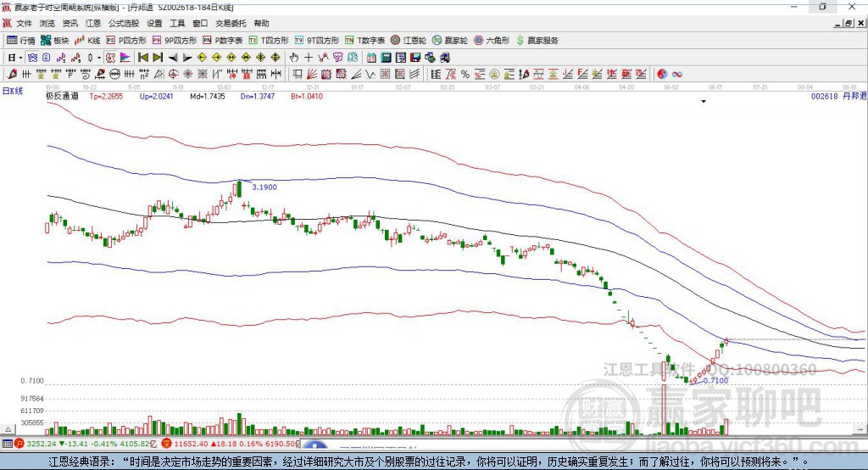The width and height of the screenshot is (868, 470).
Task: Click the black right arrow icon
Action: click(187, 58)
